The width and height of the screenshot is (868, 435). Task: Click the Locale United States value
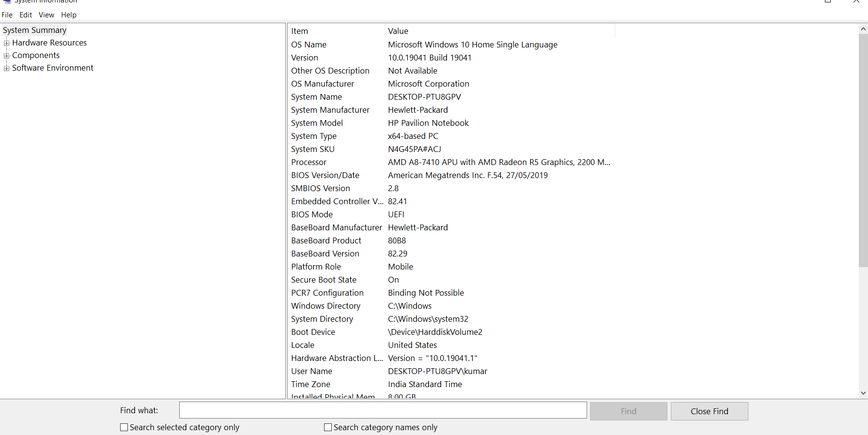click(412, 345)
